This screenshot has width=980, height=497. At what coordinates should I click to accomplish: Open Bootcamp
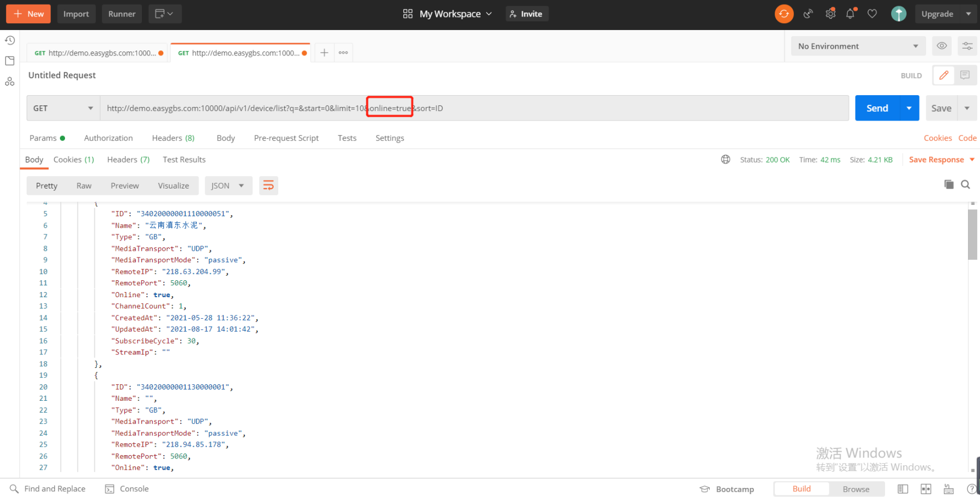(x=727, y=489)
